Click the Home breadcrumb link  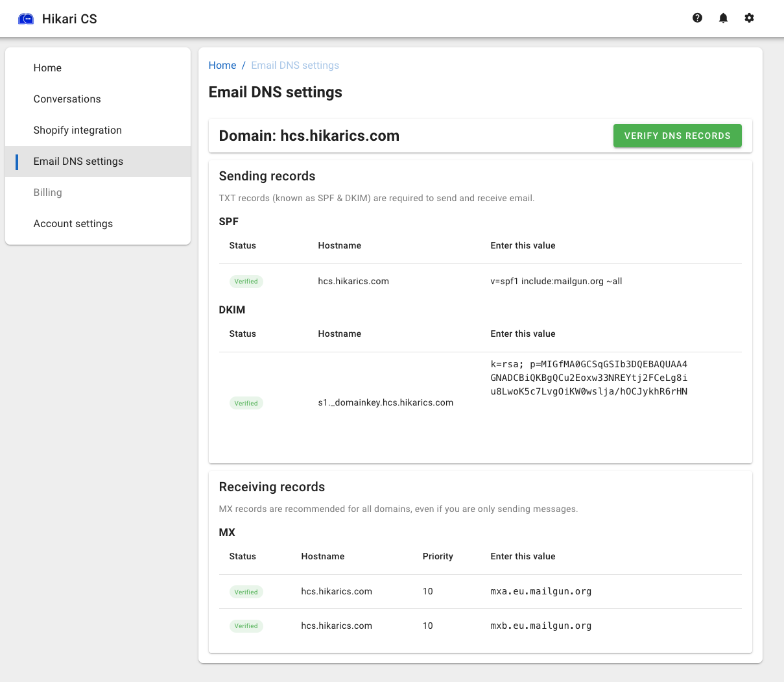[222, 66]
